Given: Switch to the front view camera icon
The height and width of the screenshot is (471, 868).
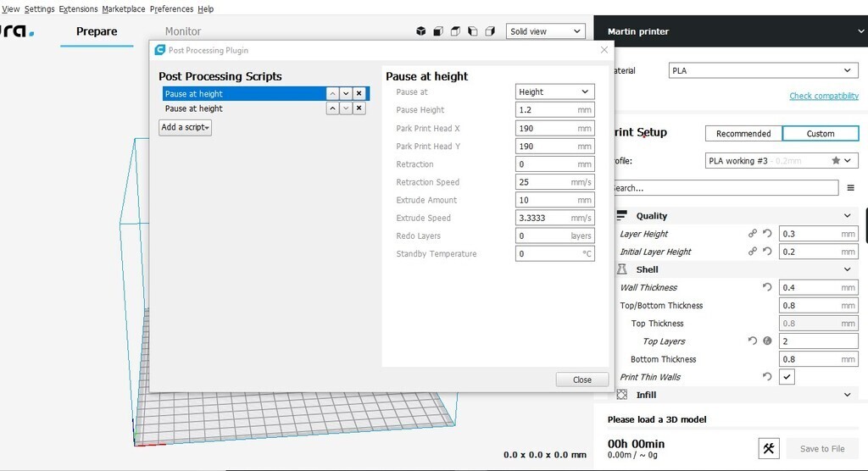Looking at the screenshot, I should point(438,31).
